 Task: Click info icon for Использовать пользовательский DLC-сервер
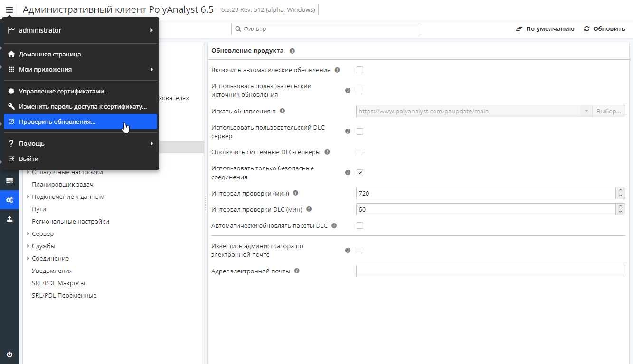[348, 131]
